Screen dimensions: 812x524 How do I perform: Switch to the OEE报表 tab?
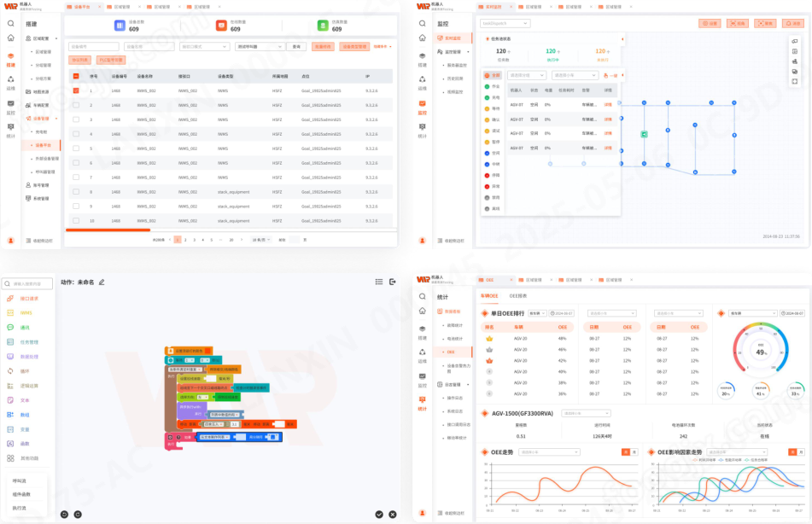tap(518, 295)
